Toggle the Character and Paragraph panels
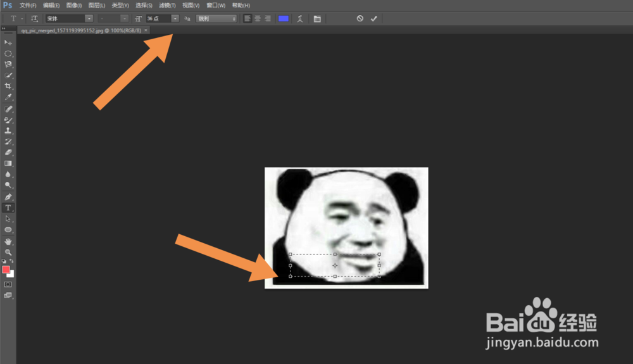Screen dimensions: 633x364 [317, 18]
